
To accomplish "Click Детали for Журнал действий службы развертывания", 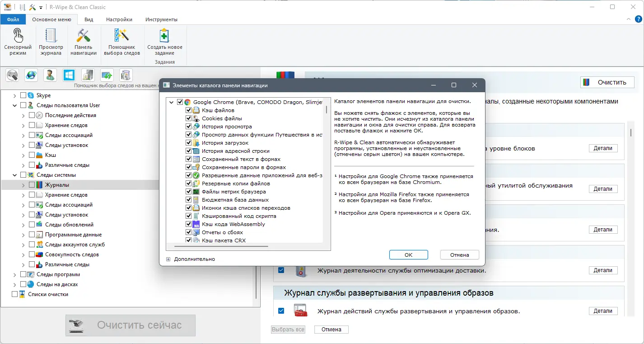I will tap(603, 311).
